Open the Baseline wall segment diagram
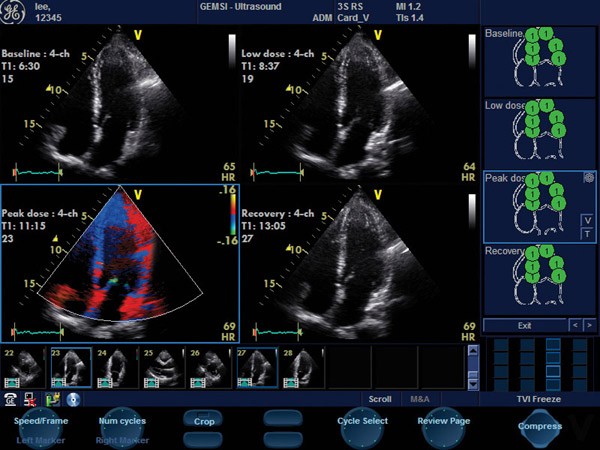This screenshot has width=600, height=450. pyautogui.click(x=538, y=62)
